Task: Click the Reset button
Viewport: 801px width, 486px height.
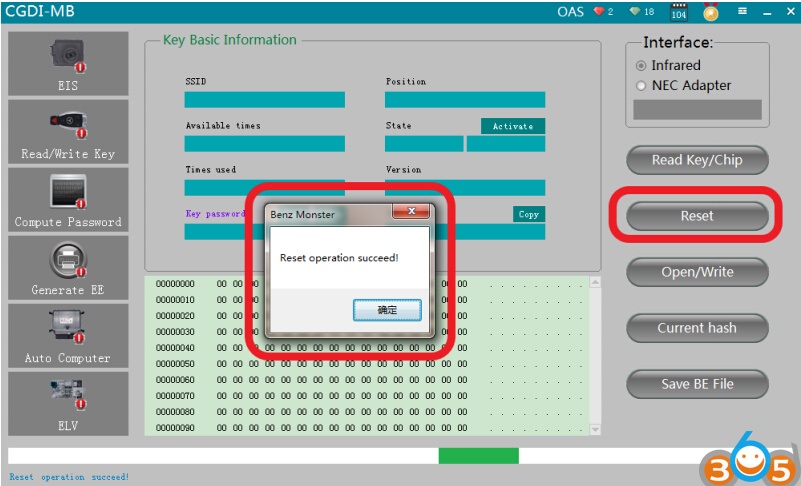Action: click(x=697, y=216)
